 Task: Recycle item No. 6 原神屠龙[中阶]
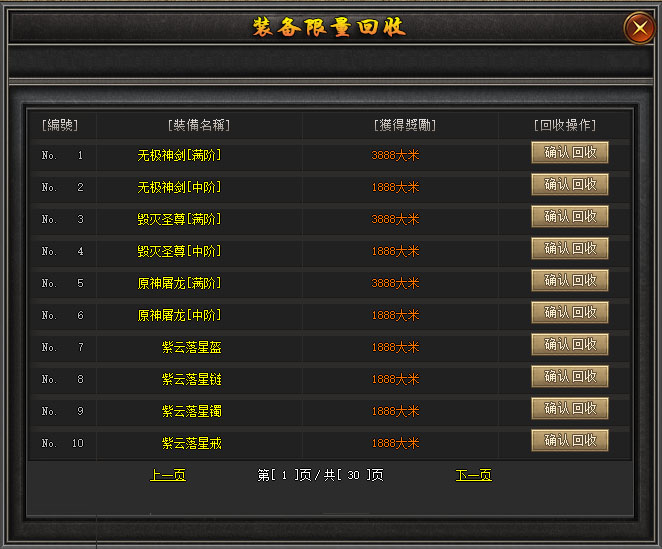click(x=570, y=313)
